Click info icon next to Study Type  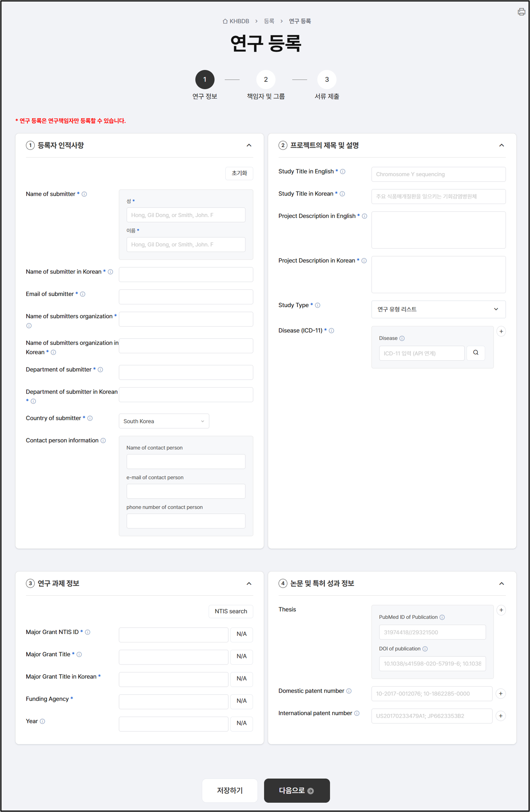(x=318, y=305)
